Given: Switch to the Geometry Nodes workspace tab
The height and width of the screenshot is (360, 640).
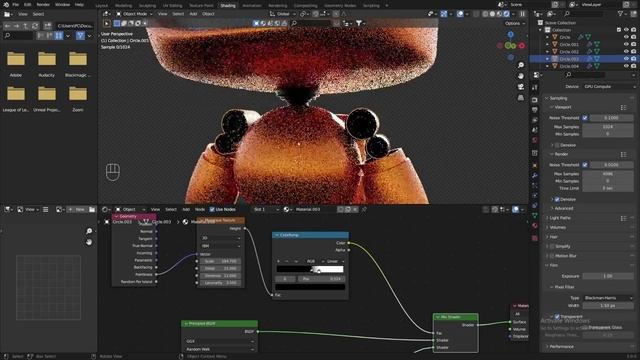Looking at the screenshot, I should coord(340,6).
